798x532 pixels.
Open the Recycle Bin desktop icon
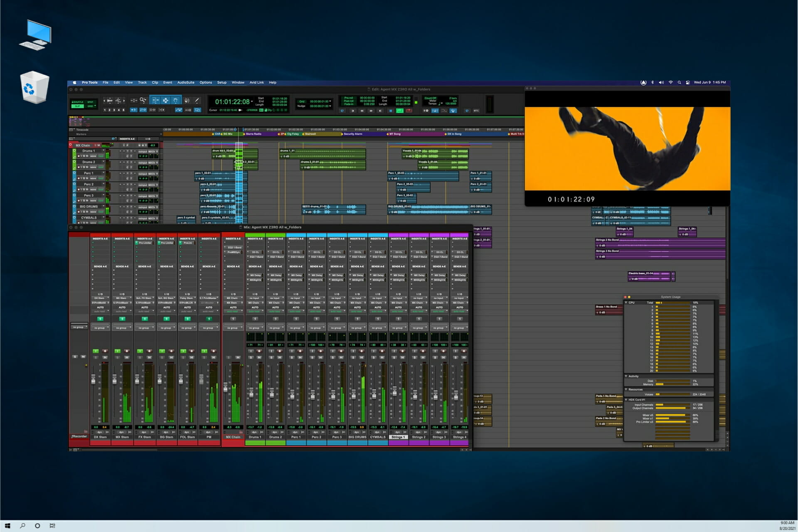[x=34, y=88]
